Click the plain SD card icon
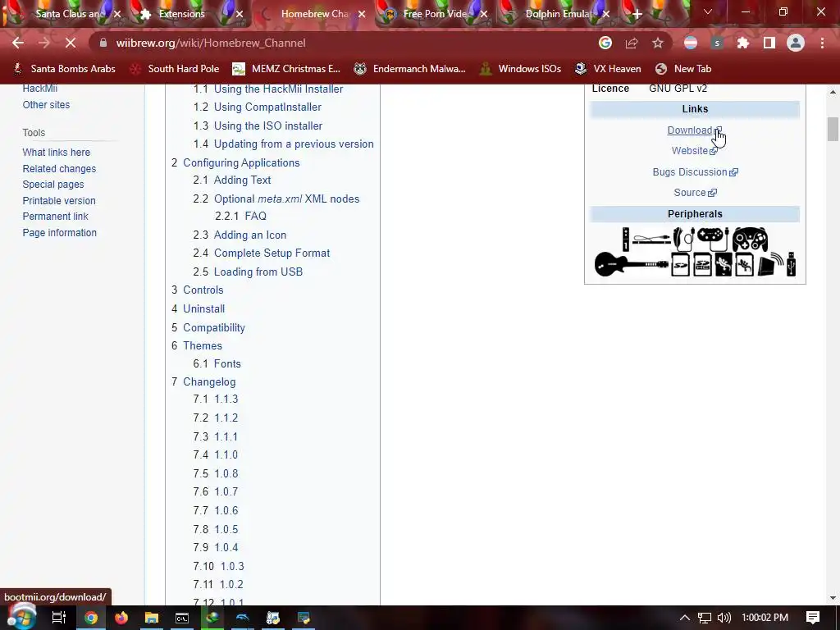 [x=680, y=265]
